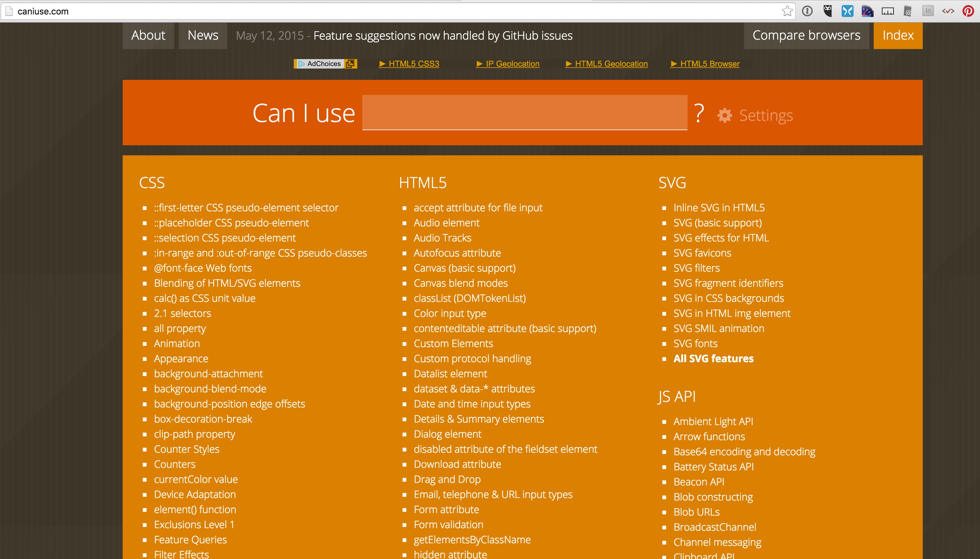Open SVG favicons feature
Image resolution: width=980 pixels, height=559 pixels.
tap(702, 253)
